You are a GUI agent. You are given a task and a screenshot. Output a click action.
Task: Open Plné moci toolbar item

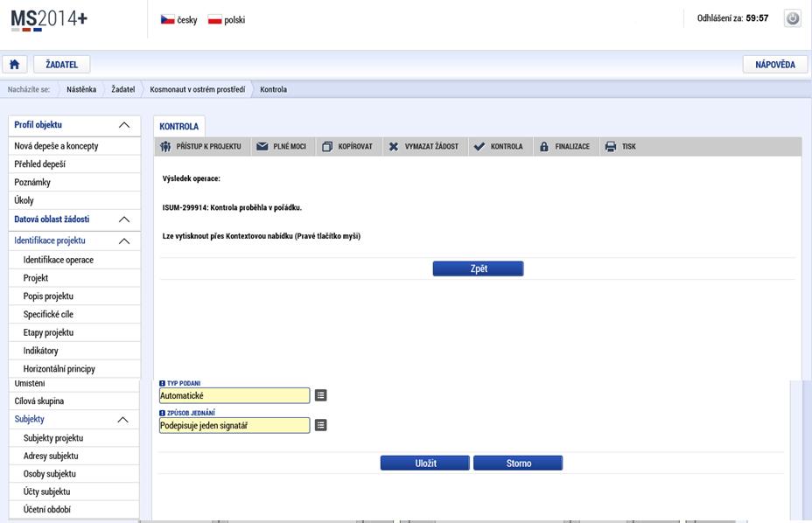[x=282, y=147]
